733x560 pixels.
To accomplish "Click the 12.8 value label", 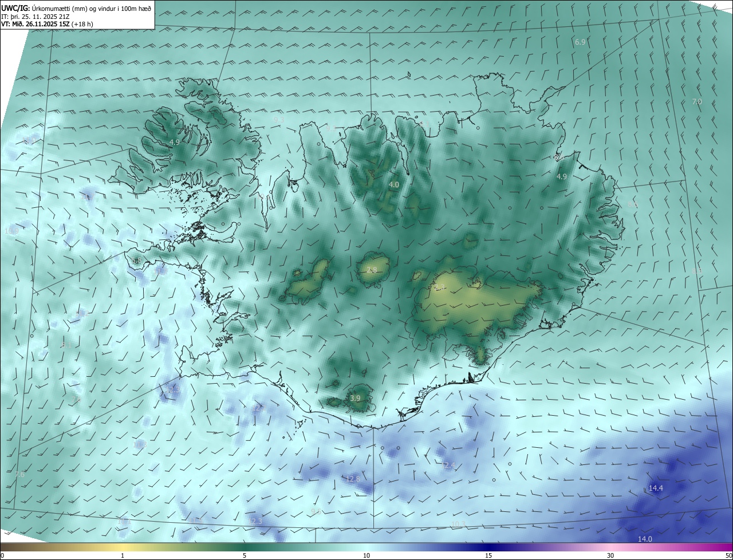I will pyautogui.click(x=353, y=479).
